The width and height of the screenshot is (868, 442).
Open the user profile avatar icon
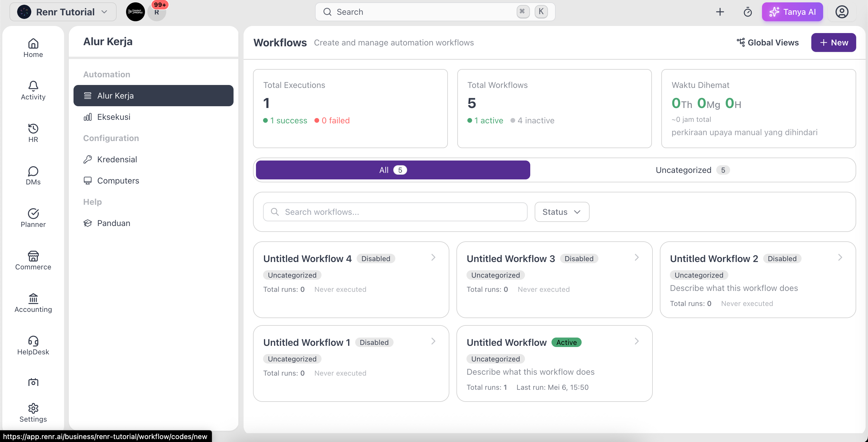coord(841,12)
